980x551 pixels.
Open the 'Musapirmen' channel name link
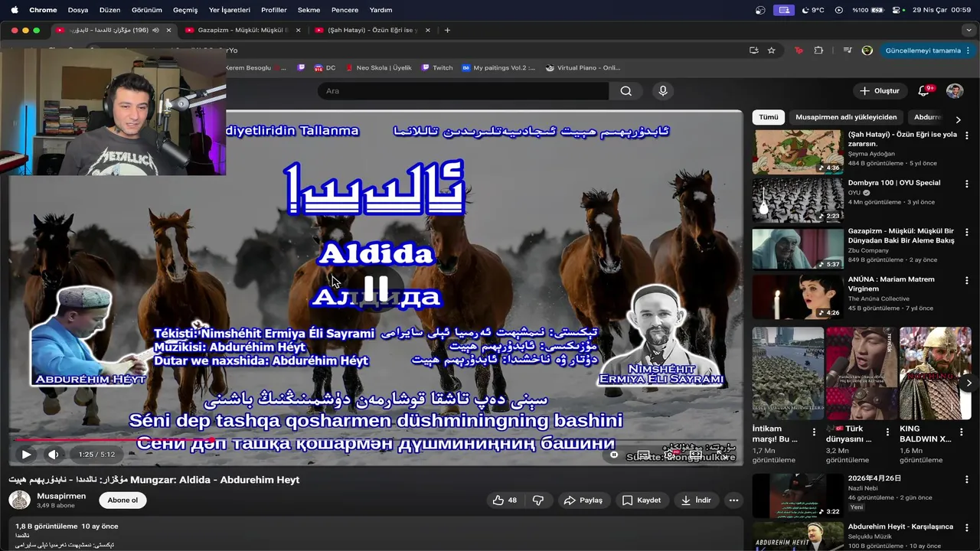click(x=61, y=496)
